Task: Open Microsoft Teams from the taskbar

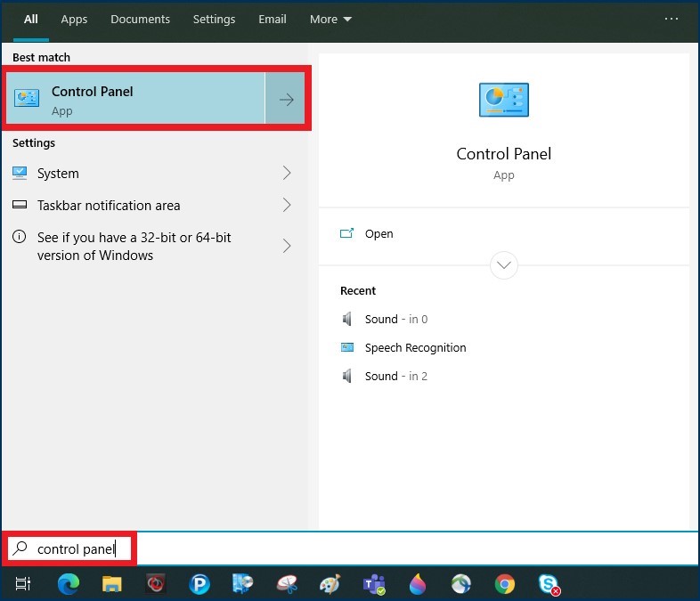Action: click(374, 584)
